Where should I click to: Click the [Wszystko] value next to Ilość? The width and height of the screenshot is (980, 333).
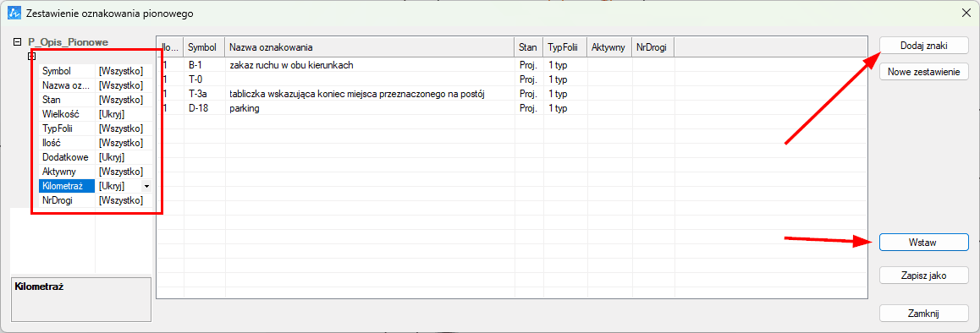121,143
